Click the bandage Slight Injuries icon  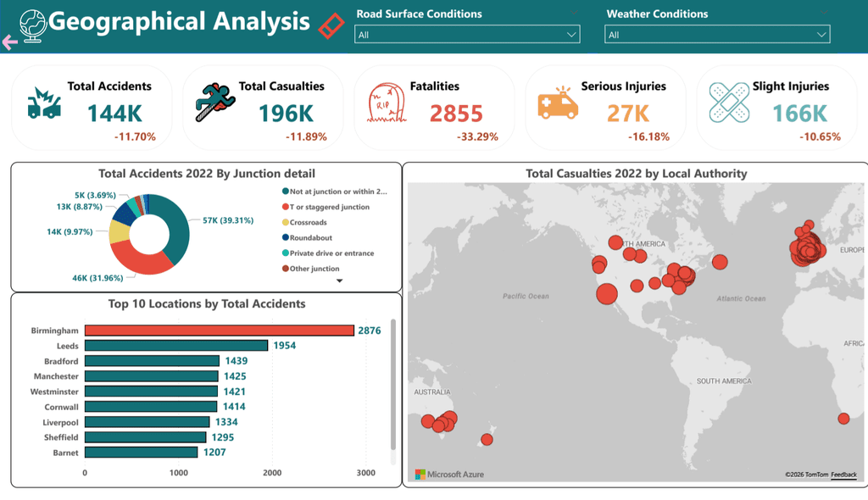coord(729,103)
